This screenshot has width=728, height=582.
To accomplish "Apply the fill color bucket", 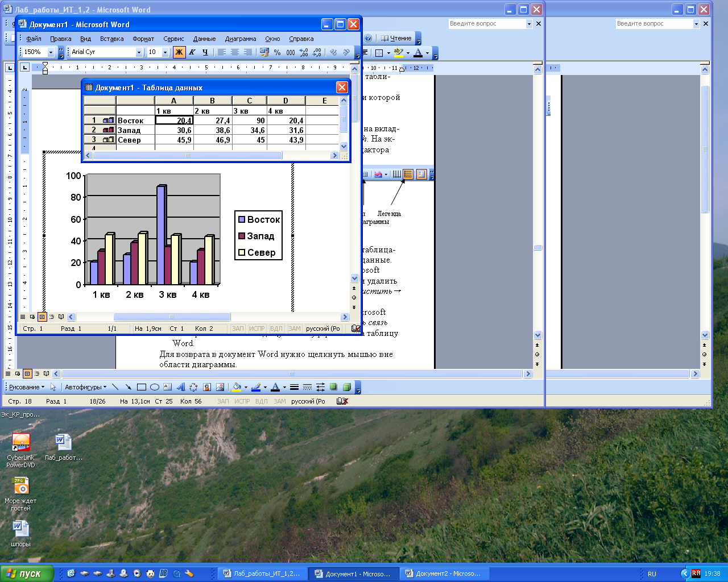I will [237, 387].
